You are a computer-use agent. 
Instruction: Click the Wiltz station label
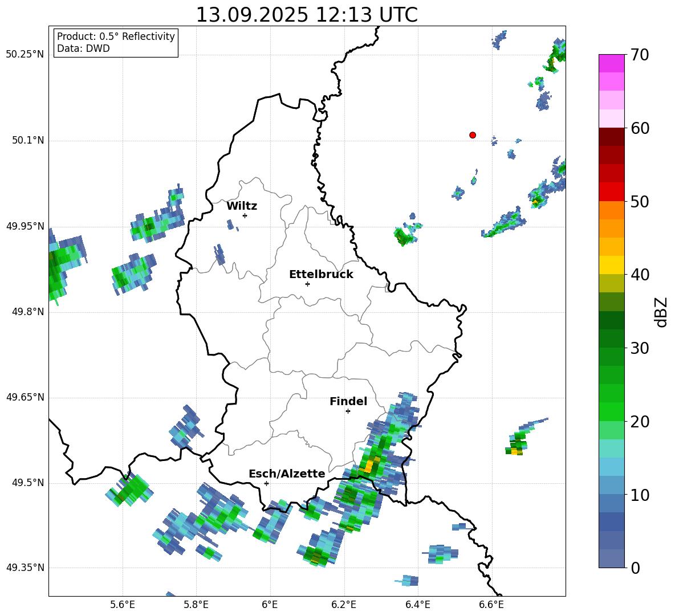[242, 206]
